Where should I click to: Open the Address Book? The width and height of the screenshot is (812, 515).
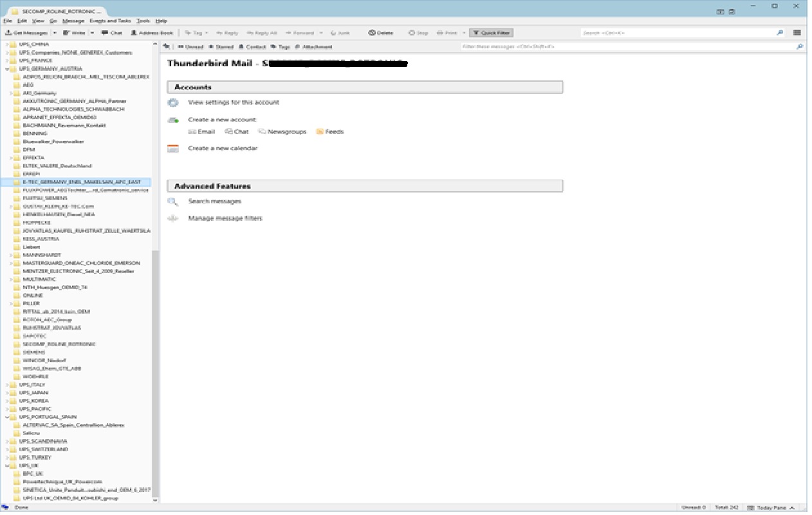point(152,33)
